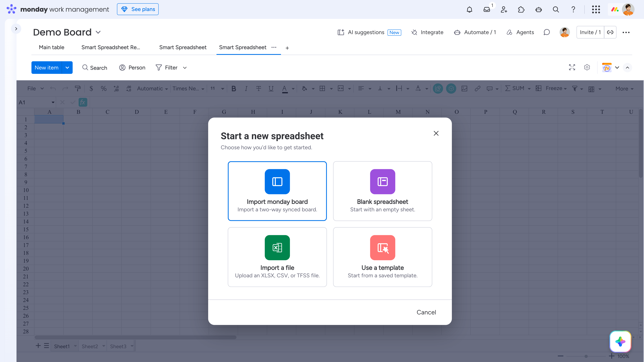The height and width of the screenshot is (362, 644).
Task: Insert a chart with the teal chart icon
Action: click(x=438, y=88)
